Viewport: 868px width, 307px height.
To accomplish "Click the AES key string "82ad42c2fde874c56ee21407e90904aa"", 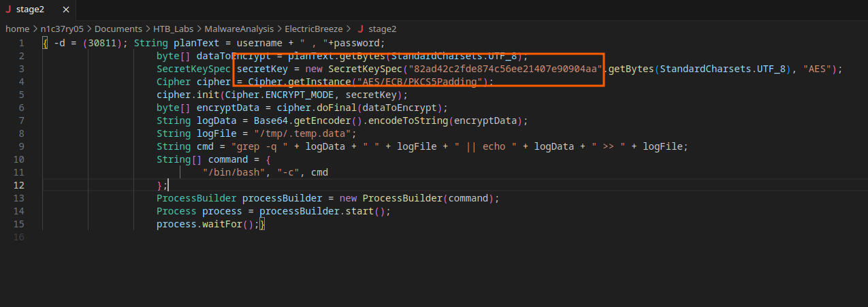I will 506,69.
